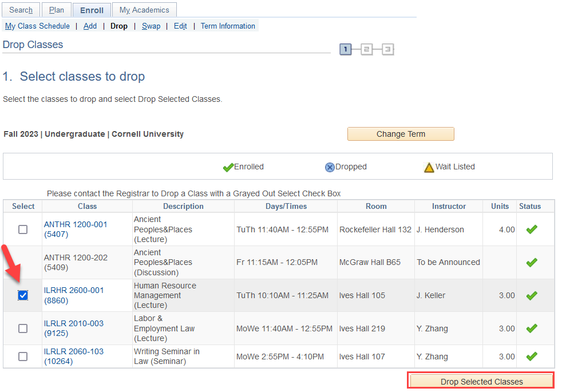The image size is (562, 392).
Task: Click the step 2 progress indicator icon
Action: point(366,50)
